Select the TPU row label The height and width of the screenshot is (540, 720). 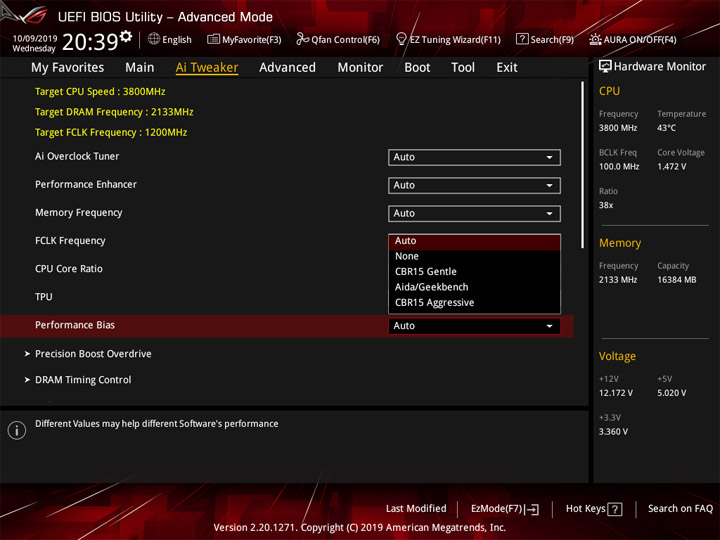click(44, 297)
